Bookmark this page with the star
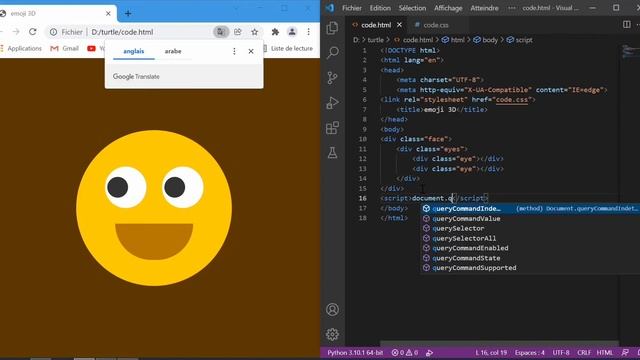640x360 pixels. tap(255, 32)
